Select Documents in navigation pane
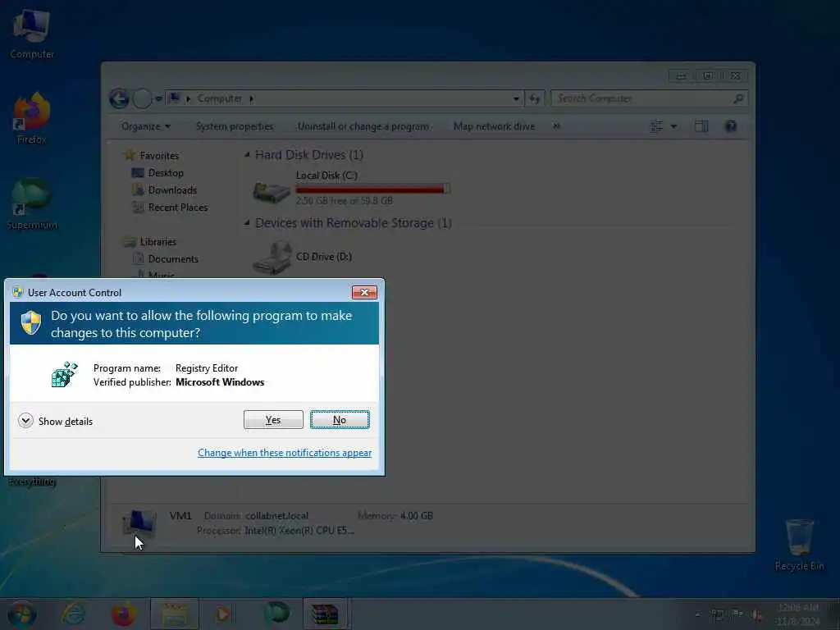Image resolution: width=840 pixels, height=630 pixels. click(x=173, y=258)
